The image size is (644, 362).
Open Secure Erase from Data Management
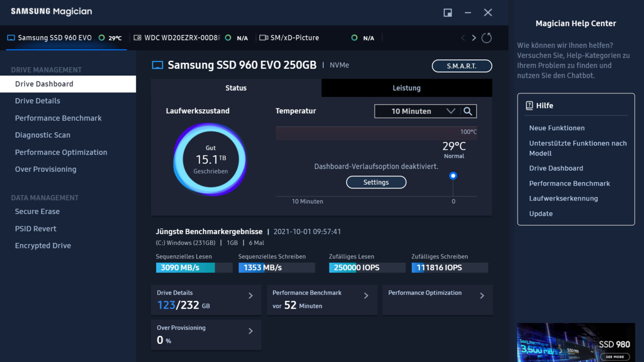pos(37,211)
